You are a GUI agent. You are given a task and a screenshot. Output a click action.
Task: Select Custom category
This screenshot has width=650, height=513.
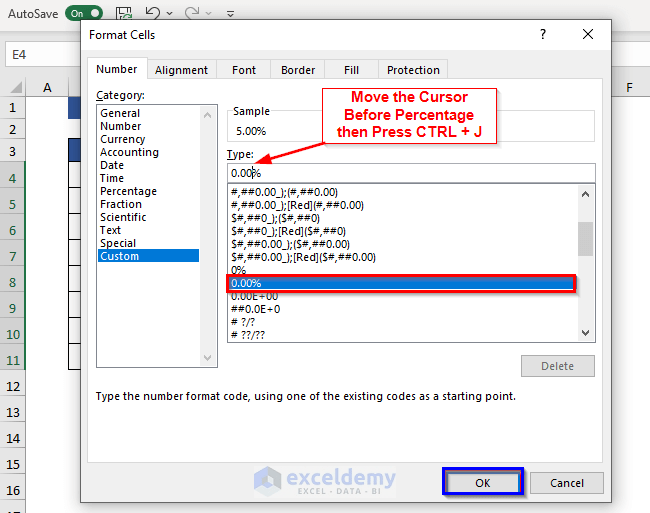[x=148, y=256]
